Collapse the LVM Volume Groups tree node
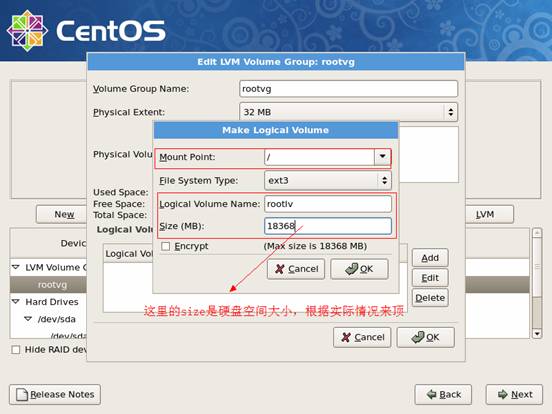The width and height of the screenshot is (552, 414). [x=16, y=267]
